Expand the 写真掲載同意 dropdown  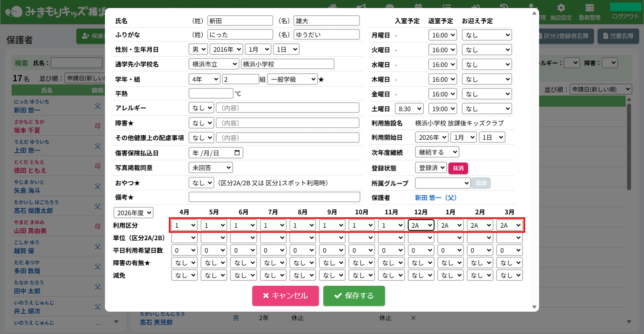coord(210,167)
